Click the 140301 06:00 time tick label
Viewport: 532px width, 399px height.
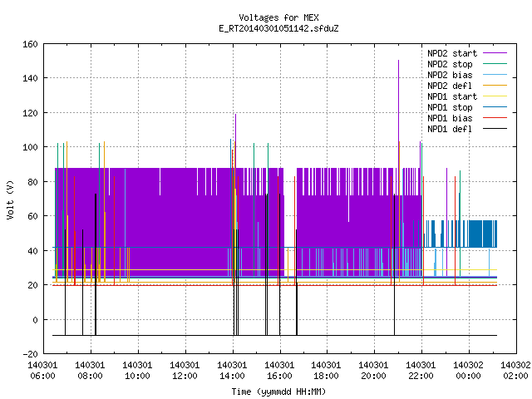click(x=42, y=371)
